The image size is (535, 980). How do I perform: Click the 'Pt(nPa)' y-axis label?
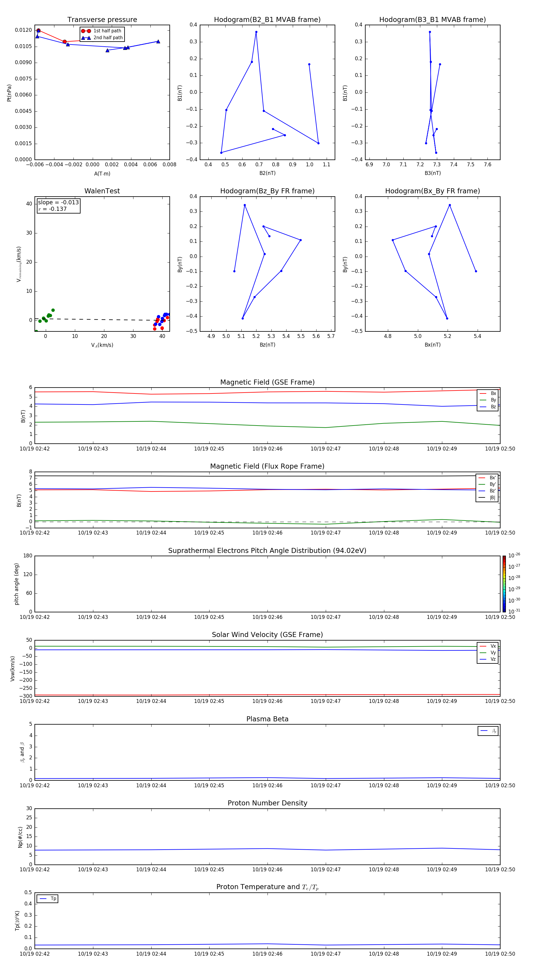click(x=9, y=92)
